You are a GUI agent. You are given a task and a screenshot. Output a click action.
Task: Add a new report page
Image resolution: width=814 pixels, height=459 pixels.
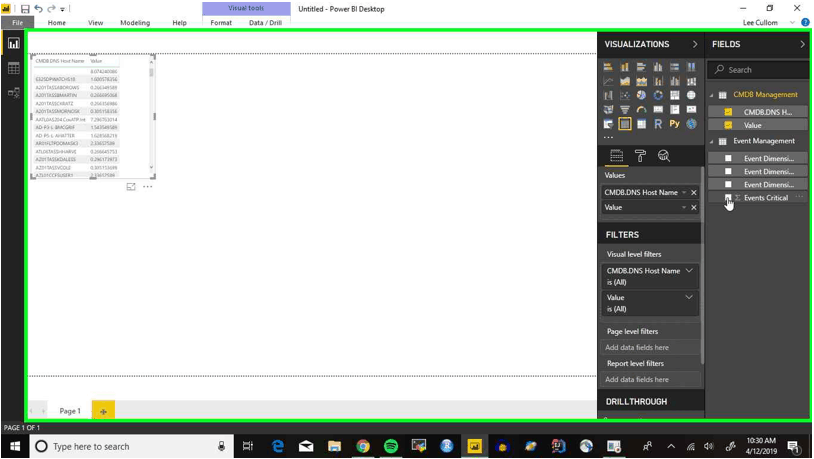(103, 411)
